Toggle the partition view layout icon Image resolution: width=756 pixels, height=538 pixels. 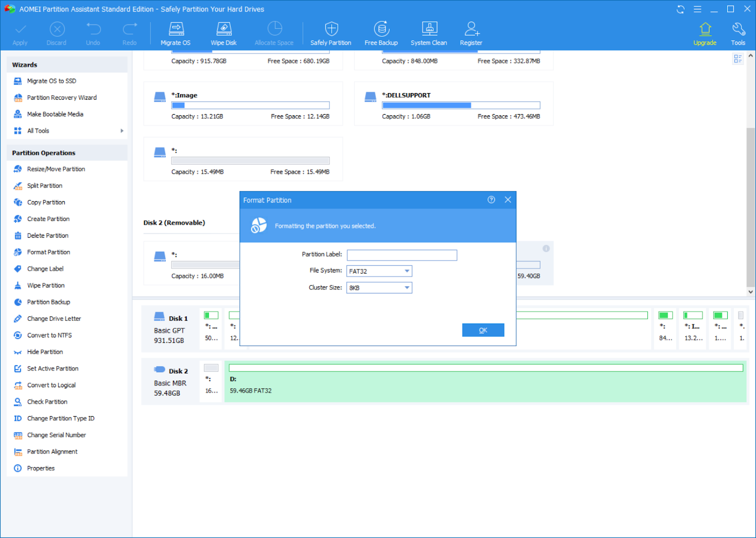(x=738, y=59)
